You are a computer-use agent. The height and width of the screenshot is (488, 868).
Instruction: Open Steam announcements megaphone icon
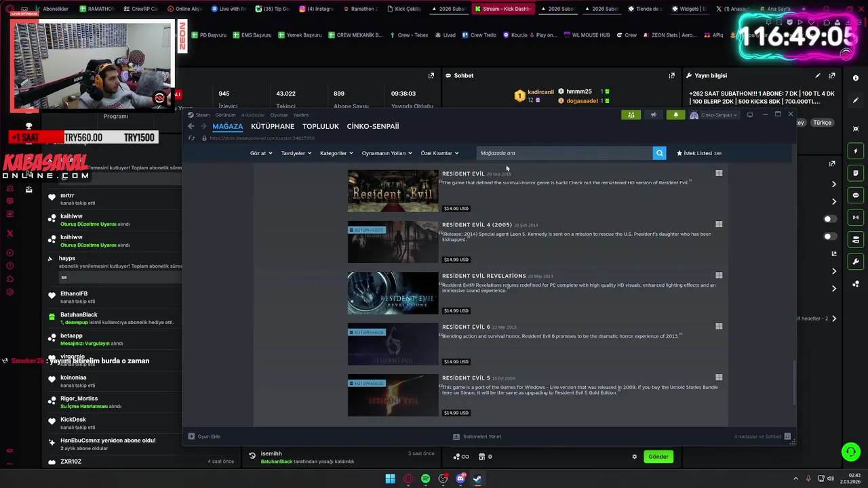coord(654,115)
